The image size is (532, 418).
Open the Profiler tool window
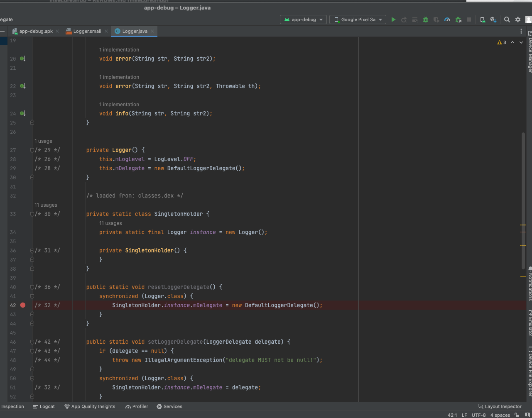point(137,406)
